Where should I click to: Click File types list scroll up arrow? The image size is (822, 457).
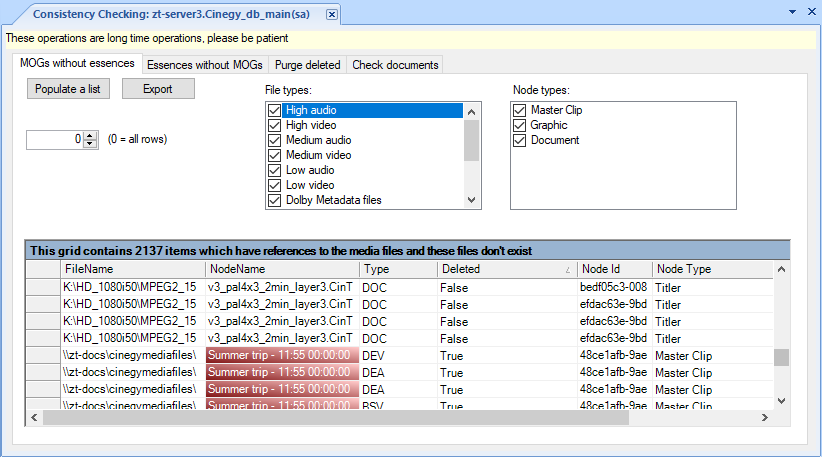471,112
